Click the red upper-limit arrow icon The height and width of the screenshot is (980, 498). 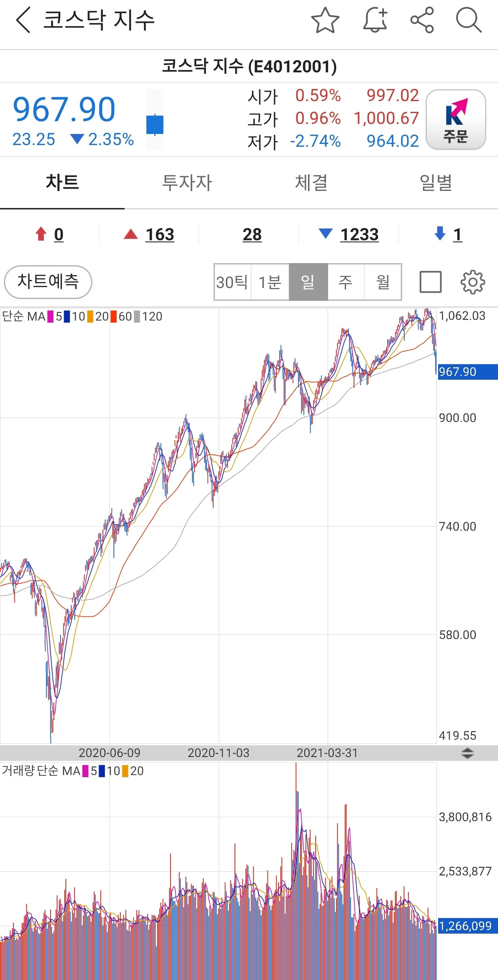[x=41, y=234]
